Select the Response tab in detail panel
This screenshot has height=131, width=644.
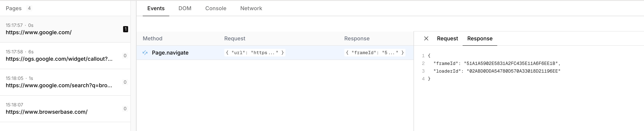(x=480, y=38)
